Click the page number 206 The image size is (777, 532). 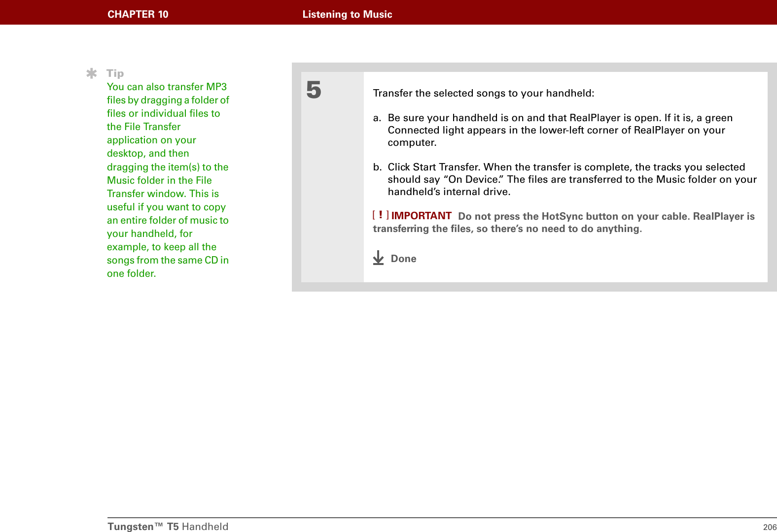tap(770, 527)
